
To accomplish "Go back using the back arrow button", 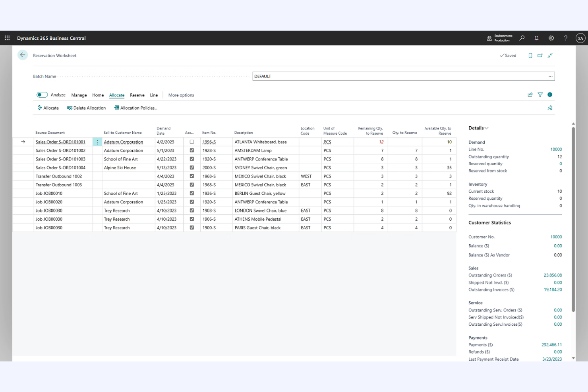I will pos(23,55).
